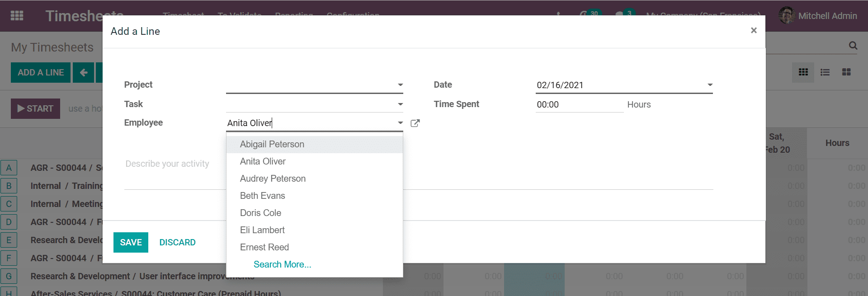Go to previous period arrow button
Image resolution: width=868 pixels, height=296 pixels.
[x=84, y=72]
